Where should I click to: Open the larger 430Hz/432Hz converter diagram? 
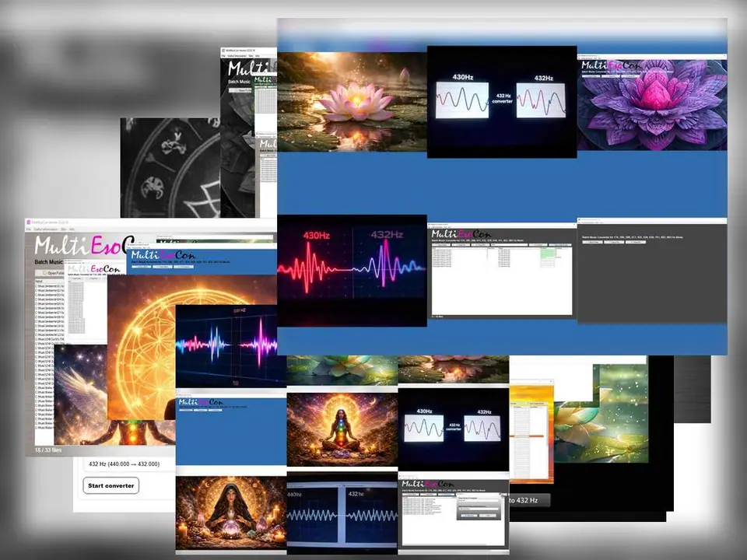point(502,101)
